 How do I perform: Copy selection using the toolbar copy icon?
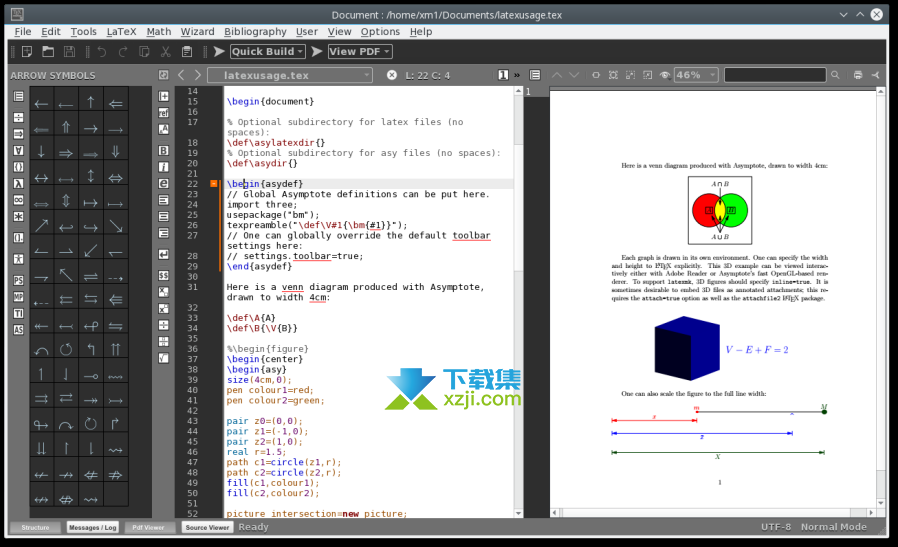click(x=144, y=52)
